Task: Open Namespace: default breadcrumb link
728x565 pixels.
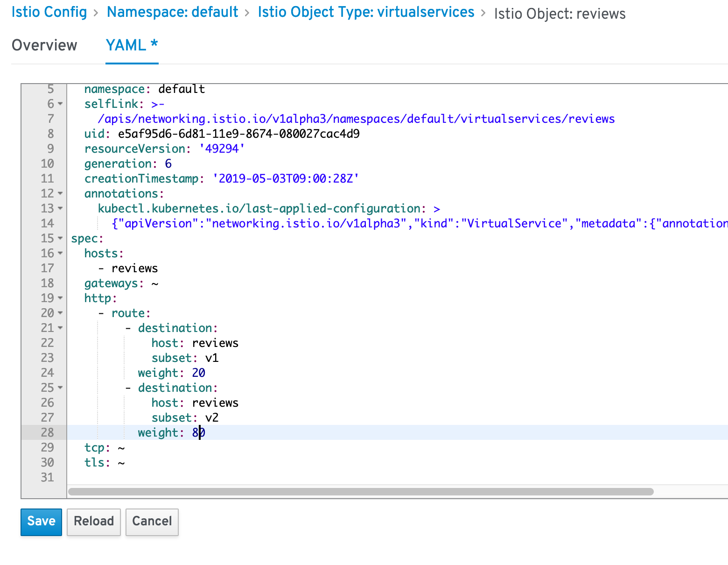Action: point(172,12)
